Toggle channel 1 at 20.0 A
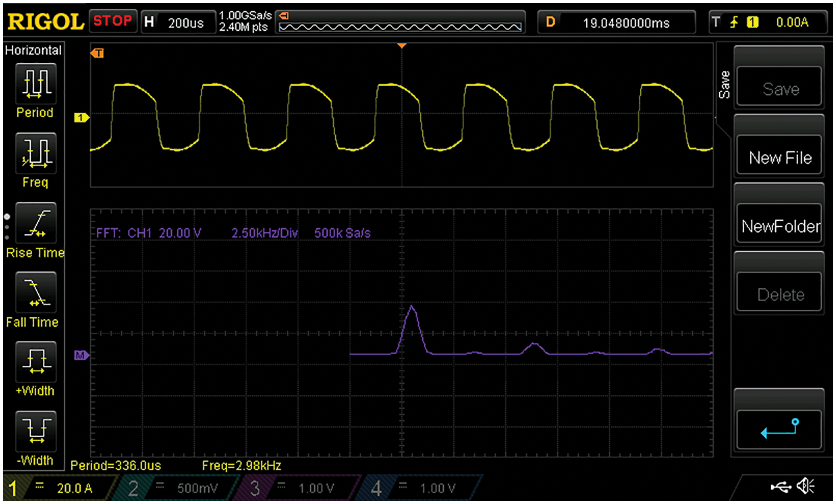The image size is (836, 504). [x=58, y=488]
